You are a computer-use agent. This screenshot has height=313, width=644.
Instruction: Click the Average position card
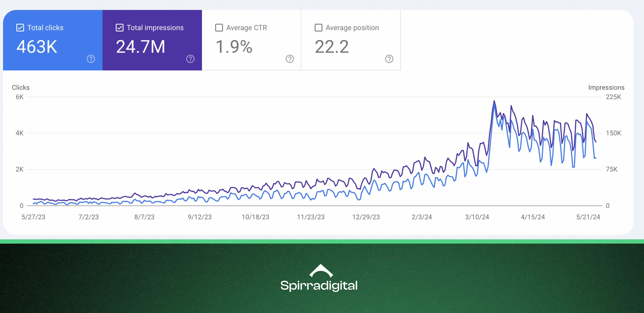(x=351, y=40)
